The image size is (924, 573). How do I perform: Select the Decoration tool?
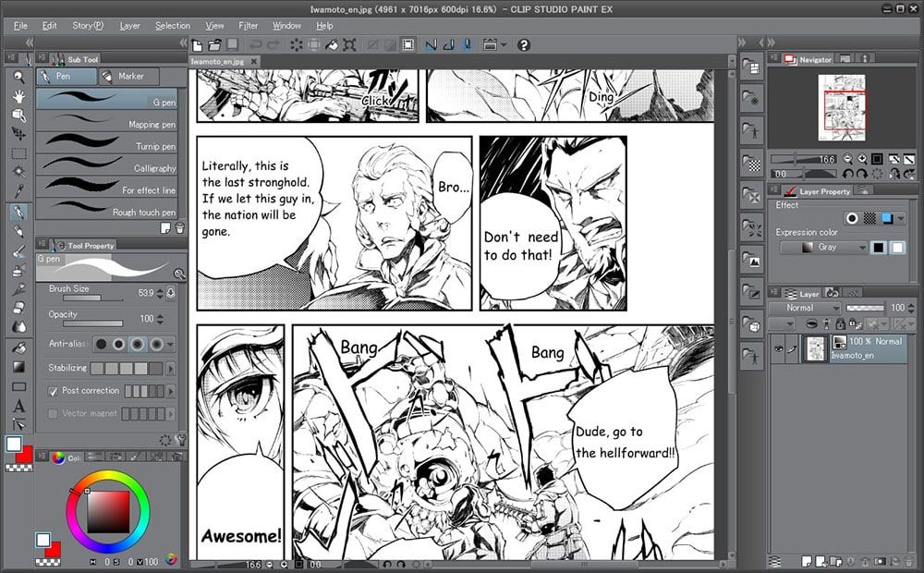coord(18,289)
